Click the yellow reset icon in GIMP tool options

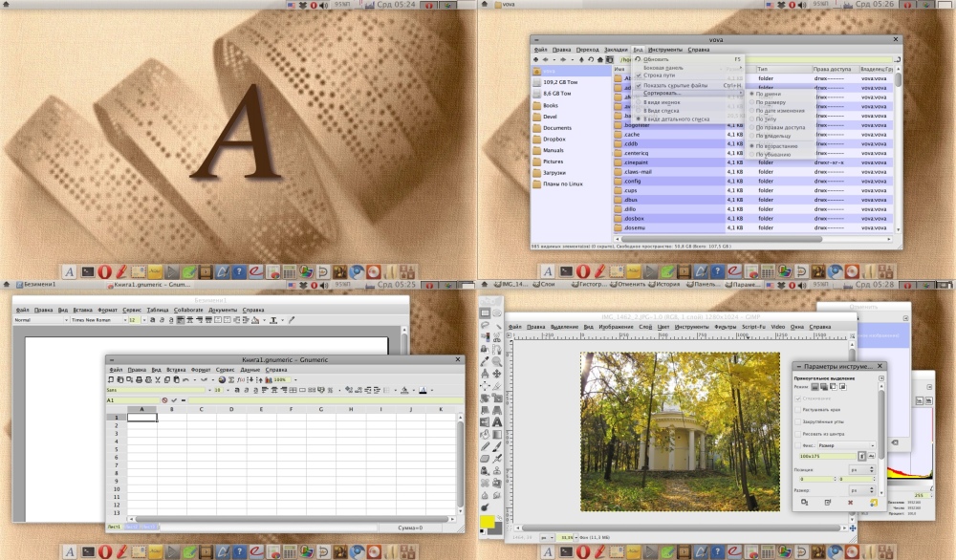tap(873, 503)
